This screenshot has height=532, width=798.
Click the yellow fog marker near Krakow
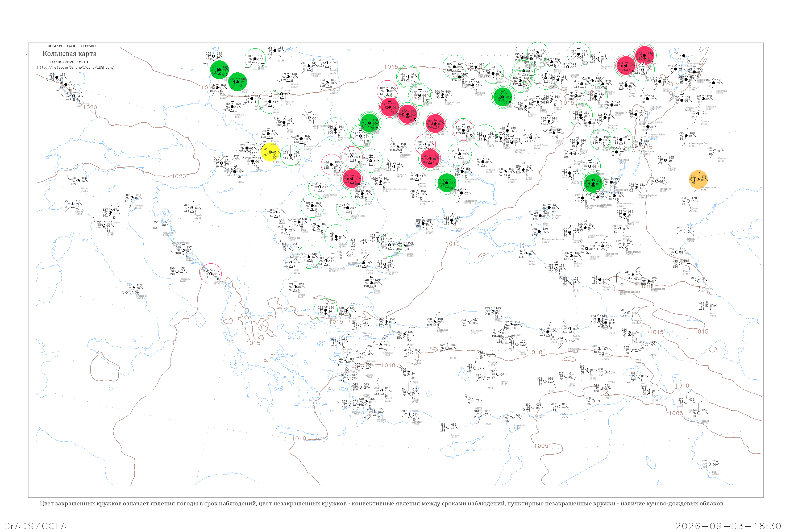click(271, 152)
